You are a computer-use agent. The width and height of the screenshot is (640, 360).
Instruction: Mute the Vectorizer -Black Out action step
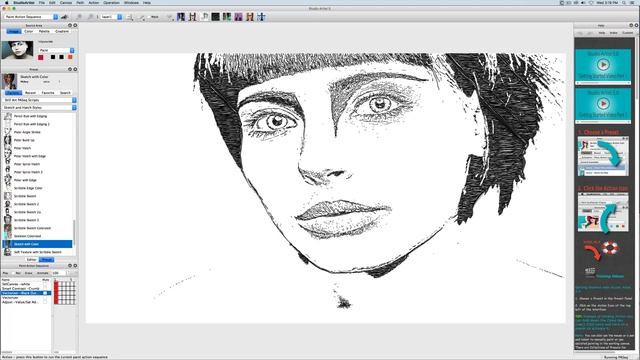coord(45,293)
